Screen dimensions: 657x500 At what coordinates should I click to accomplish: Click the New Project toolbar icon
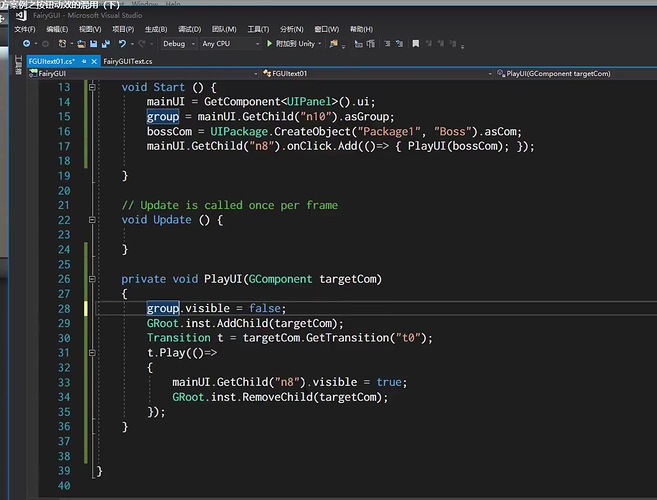click(x=64, y=44)
